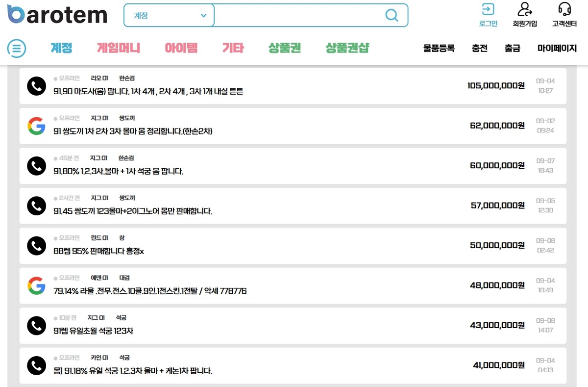
Task: Click the 물품등록 link
Action: click(x=439, y=48)
